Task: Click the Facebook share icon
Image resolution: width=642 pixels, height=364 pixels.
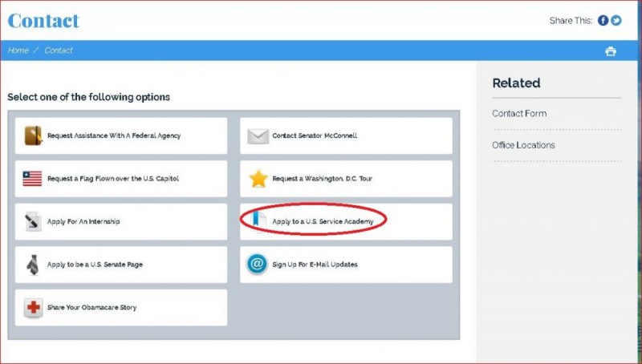Action: (x=603, y=21)
